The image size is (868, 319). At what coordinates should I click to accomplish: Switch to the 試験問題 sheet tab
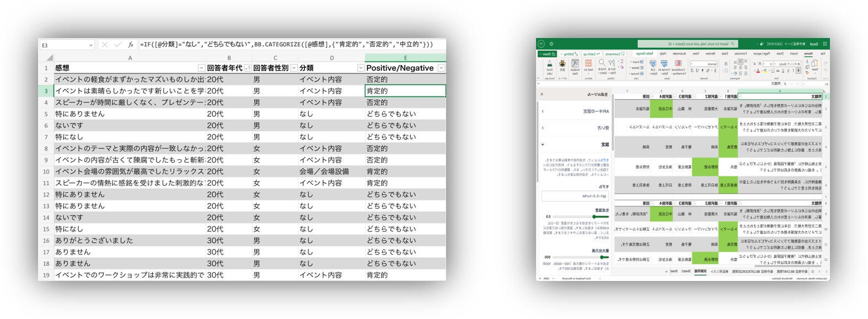tap(700, 271)
